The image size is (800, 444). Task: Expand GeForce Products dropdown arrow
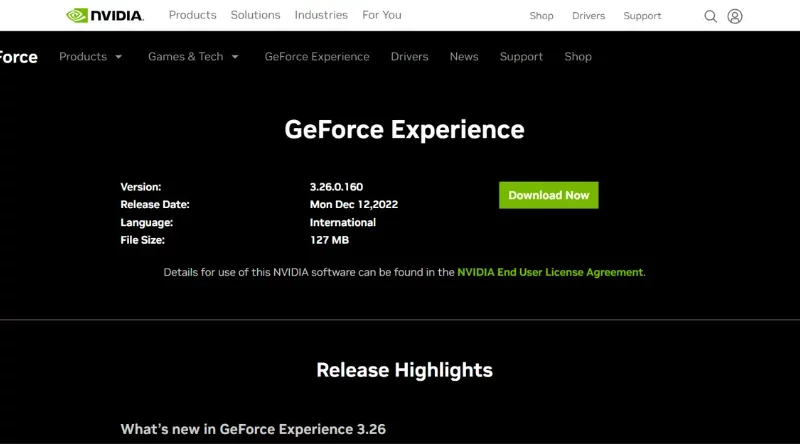pos(118,57)
